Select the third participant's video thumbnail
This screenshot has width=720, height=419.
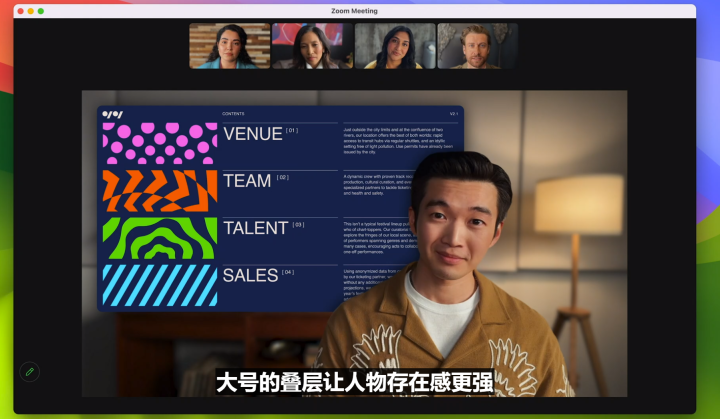click(x=395, y=46)
